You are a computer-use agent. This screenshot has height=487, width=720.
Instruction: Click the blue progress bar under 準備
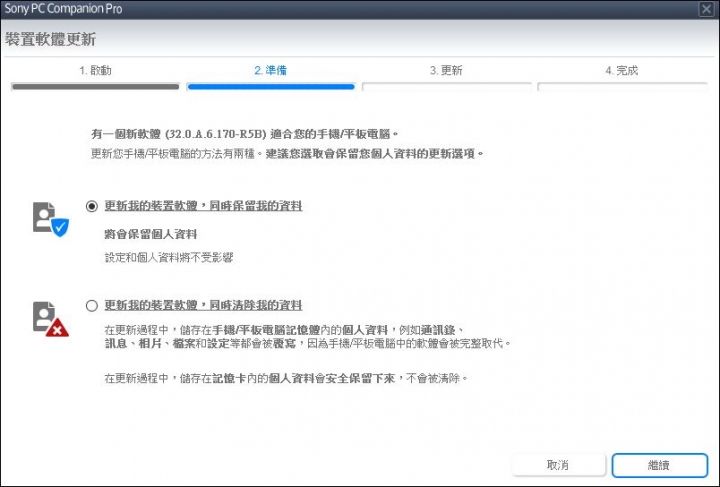tap(271, 86)
